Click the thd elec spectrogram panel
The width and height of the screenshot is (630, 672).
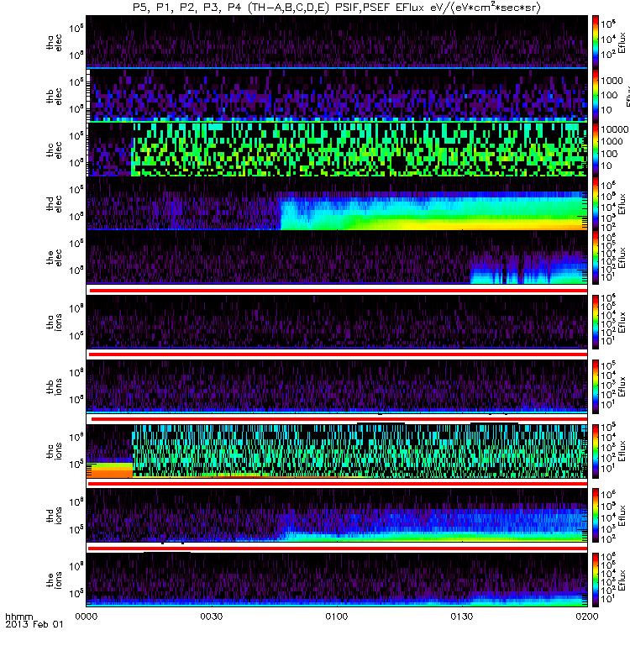pyautogui.click(x=337, y=203)
